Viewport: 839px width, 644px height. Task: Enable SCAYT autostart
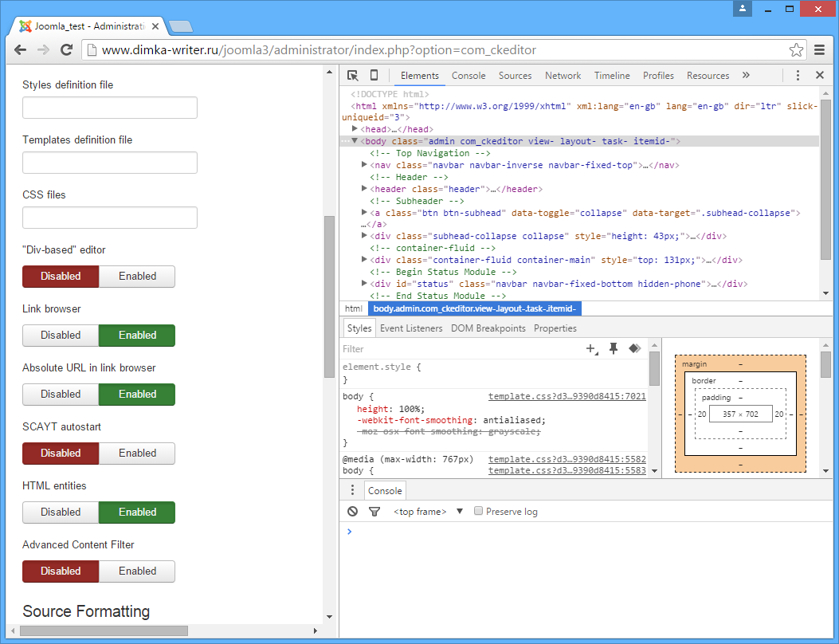(x=137, y=454)
